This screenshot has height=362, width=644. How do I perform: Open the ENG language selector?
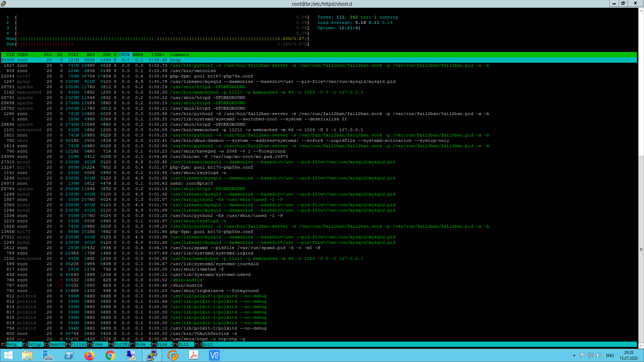point(610,355)
